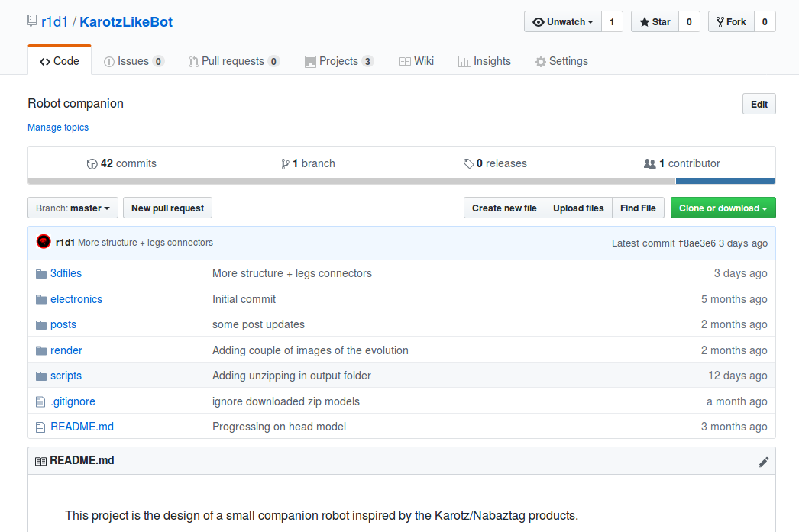Open README.md in the file list
Screen dimensions: 799x532
click(x=82, y=427)
